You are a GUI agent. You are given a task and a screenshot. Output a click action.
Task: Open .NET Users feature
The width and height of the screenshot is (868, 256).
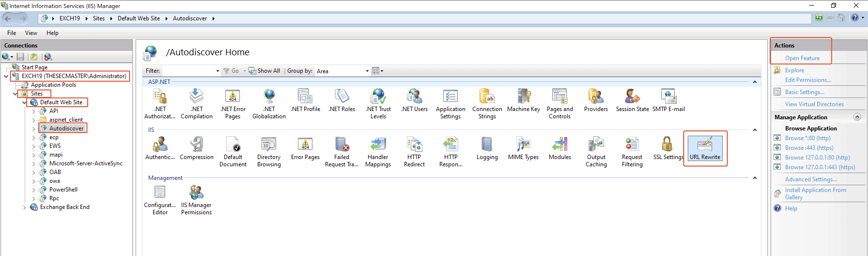click(x=414, y=101)
